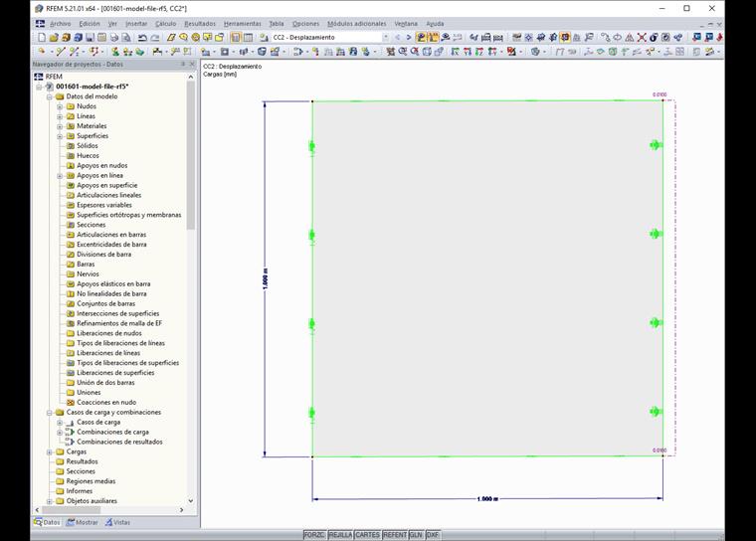The width and height of the screenshot is (756, 541).
Task: Expand the Combinaciones de carga node
Action: click(x=60, y=433)
